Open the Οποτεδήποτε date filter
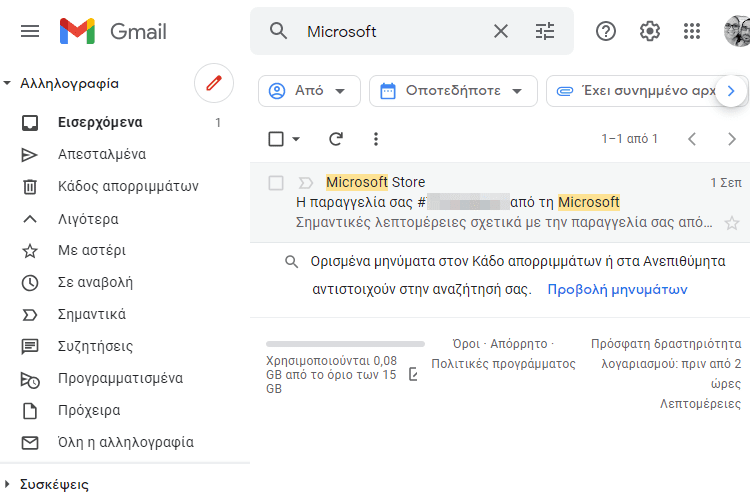 [x=453, y=91]
